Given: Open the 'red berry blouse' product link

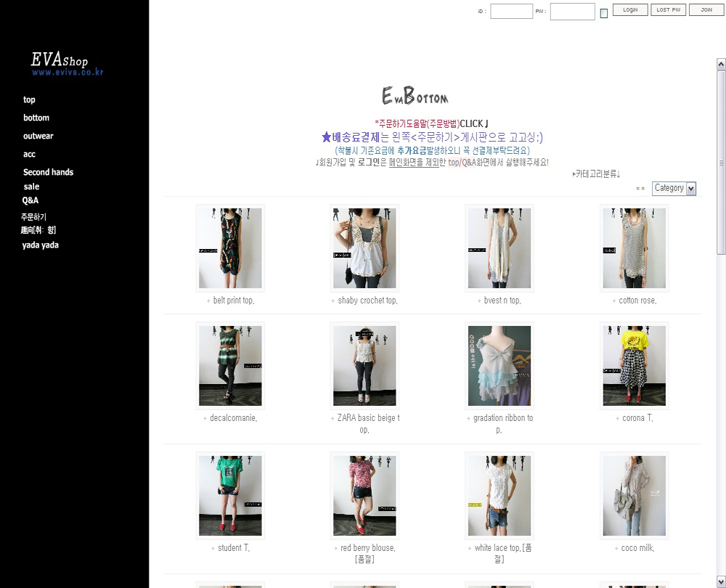Looking at the screenshot, I should click(x=367, y=548).
